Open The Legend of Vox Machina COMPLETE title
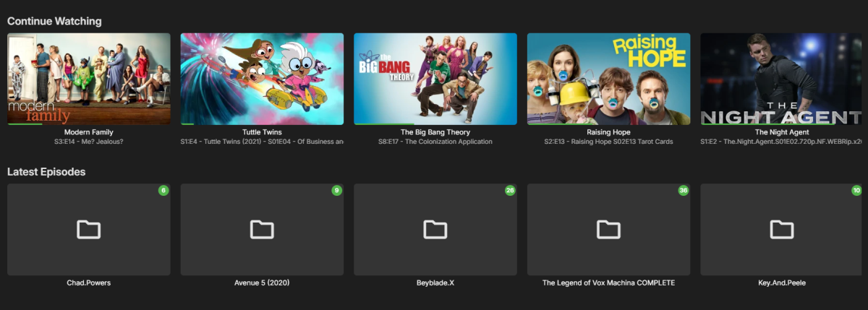The height and width of the screenshot is (310, 868). tap(609, 283)
